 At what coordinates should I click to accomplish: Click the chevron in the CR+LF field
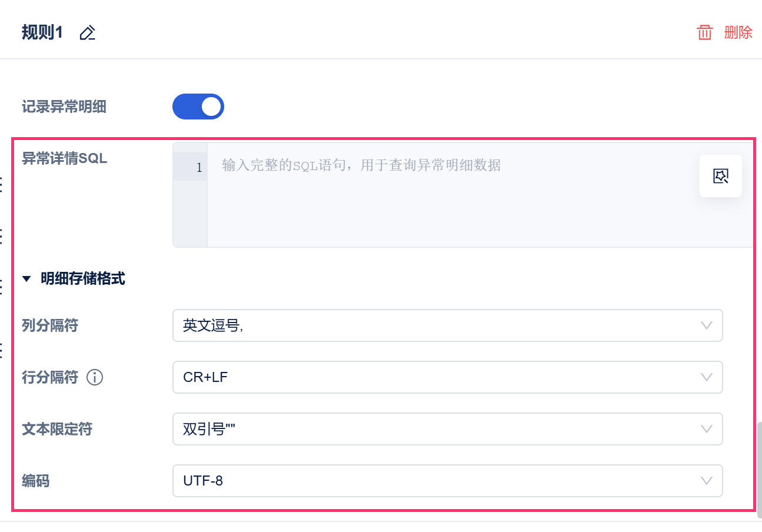click(707, 377)
